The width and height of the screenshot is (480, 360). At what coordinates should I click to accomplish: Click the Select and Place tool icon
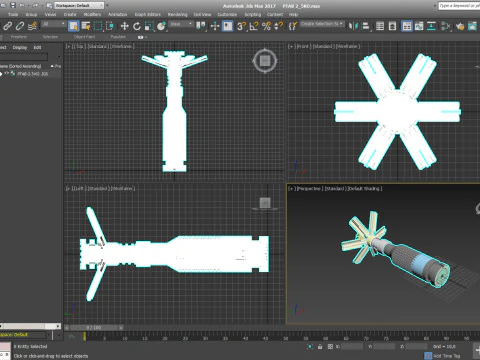pyautogui.click(x=161, y=26)
